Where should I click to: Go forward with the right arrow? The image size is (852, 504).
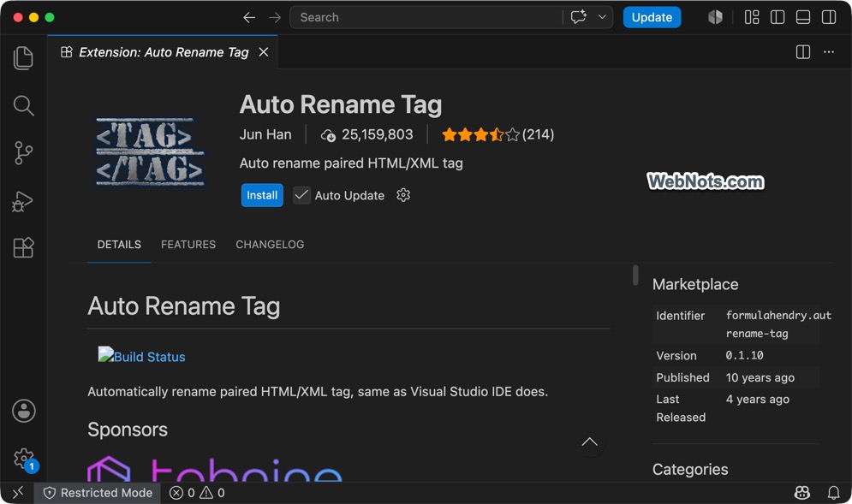tap(275, 17)
